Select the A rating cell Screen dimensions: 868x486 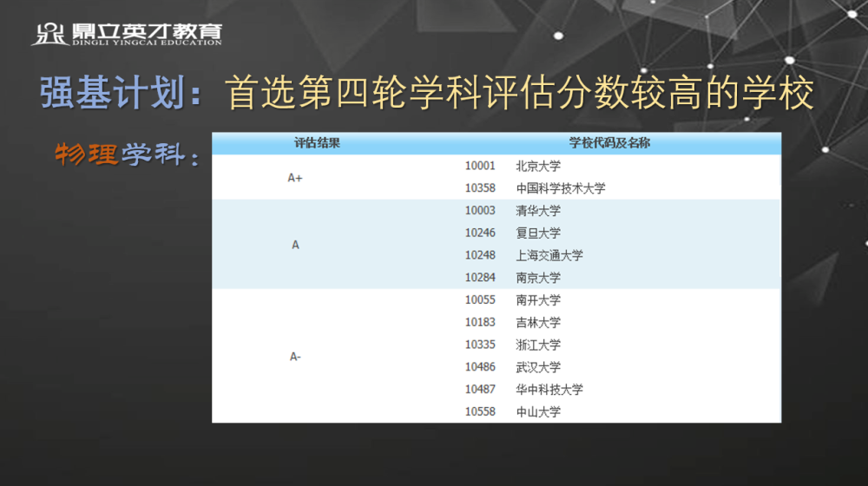pos(295,245)
